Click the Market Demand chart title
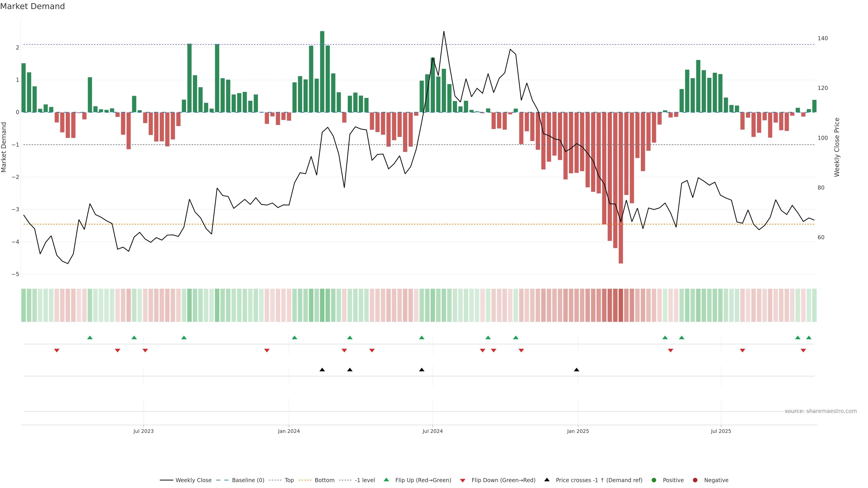 coord(32,6)
